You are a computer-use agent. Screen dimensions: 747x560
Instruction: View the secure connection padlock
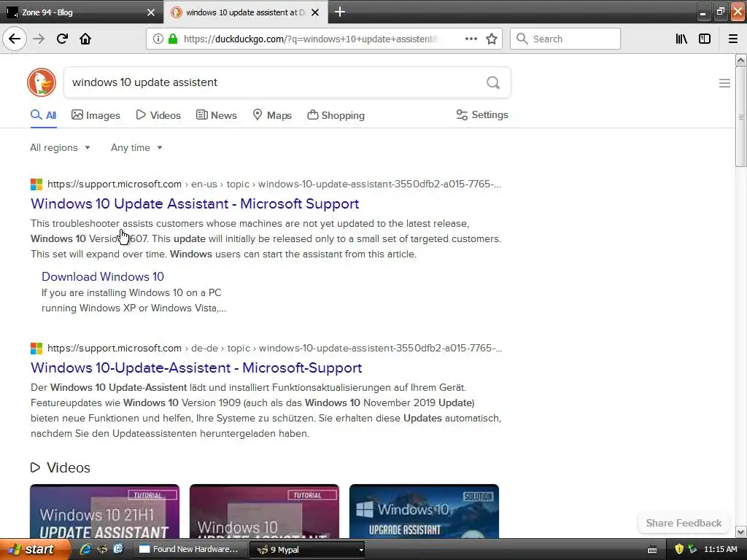pyautogui.click(x=173, y=39)
